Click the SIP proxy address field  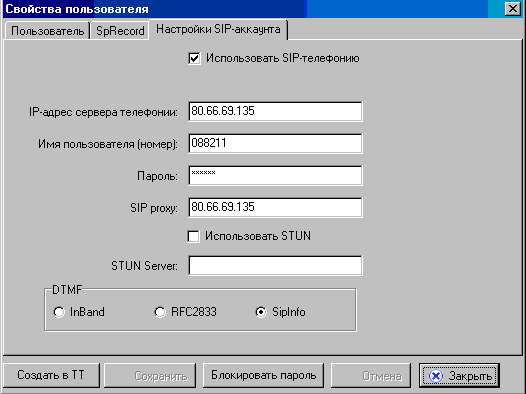[275, 208]
